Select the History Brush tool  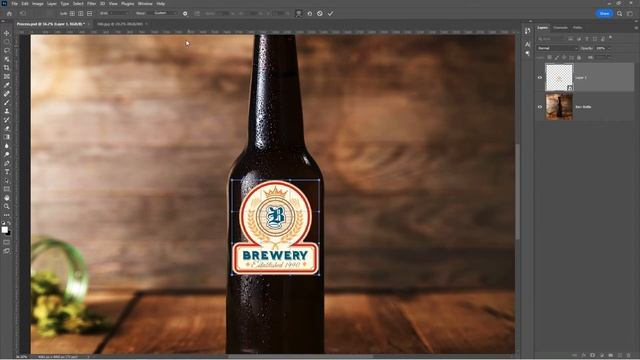7,120
